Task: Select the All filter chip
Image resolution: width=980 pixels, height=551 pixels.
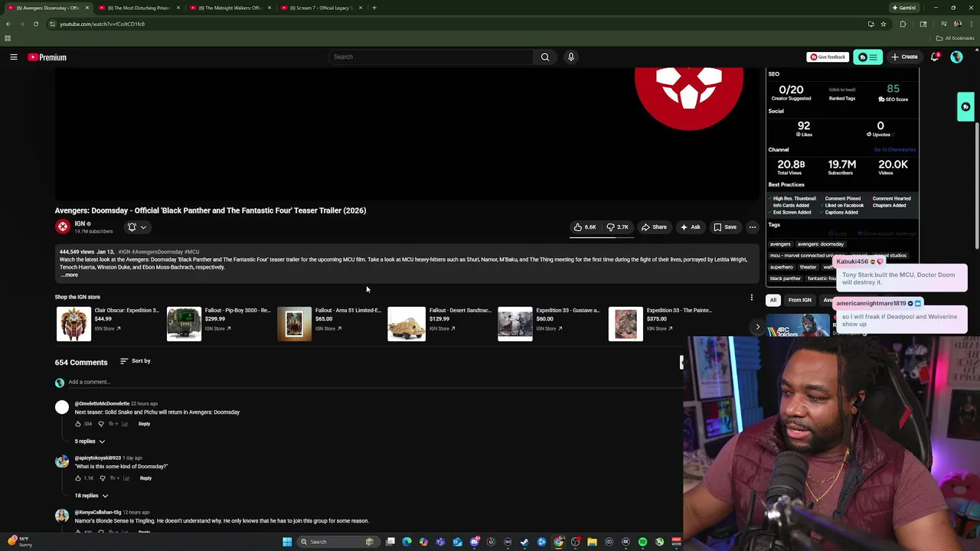Action: coord(773,300)
